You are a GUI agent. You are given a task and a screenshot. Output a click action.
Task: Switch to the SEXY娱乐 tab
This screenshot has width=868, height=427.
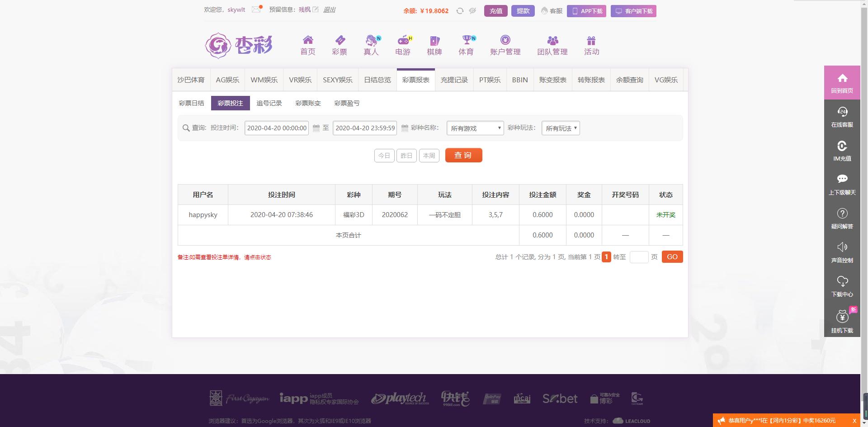(338, 80)
